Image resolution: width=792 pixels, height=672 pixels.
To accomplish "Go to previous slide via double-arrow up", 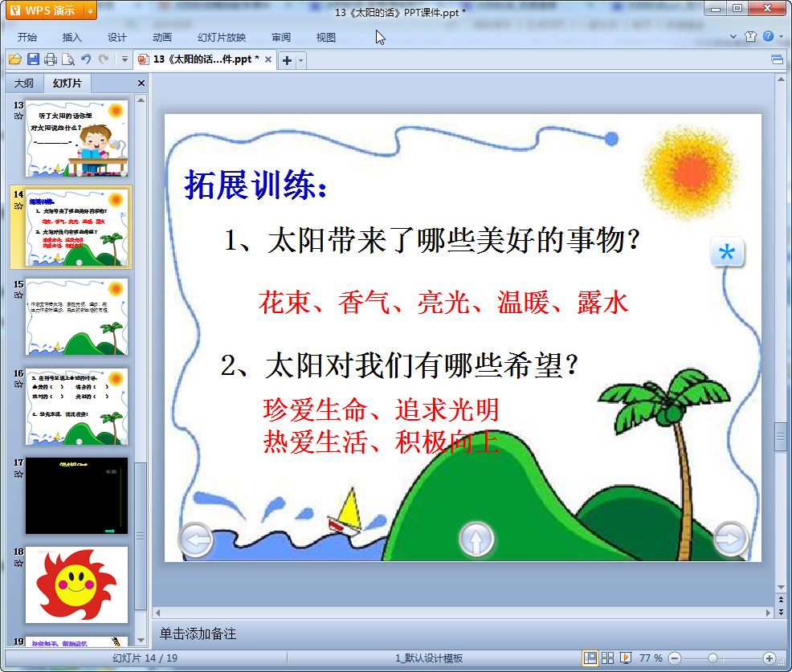I will pyautogui.click(x=781, y=600).
